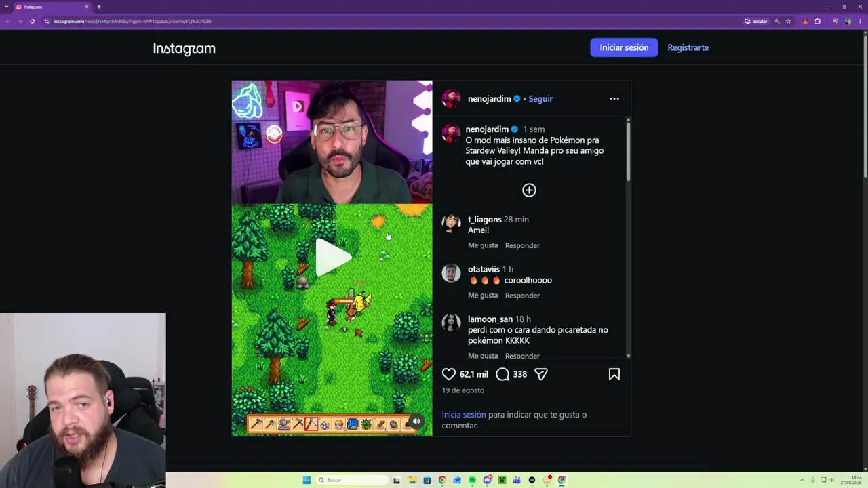This screenshot has width=868, height=488.
Task: Open comments via the speech bubble icon
Action: click(502, 374)
